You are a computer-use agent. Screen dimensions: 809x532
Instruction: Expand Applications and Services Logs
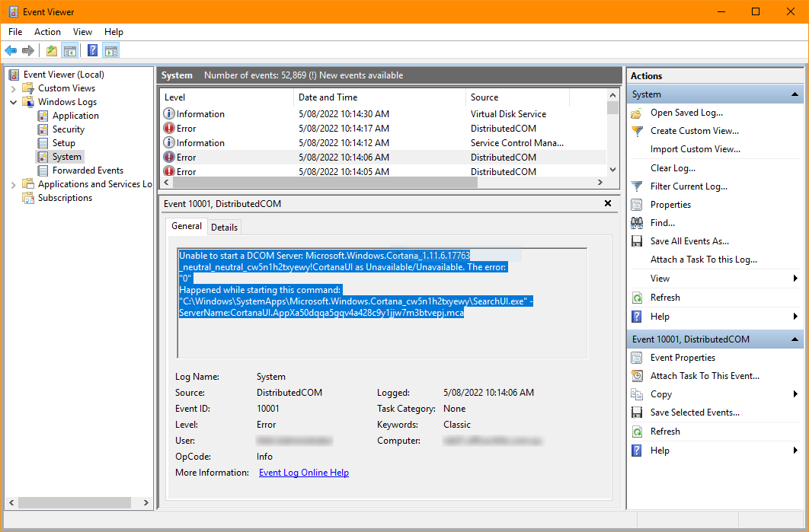13,183
